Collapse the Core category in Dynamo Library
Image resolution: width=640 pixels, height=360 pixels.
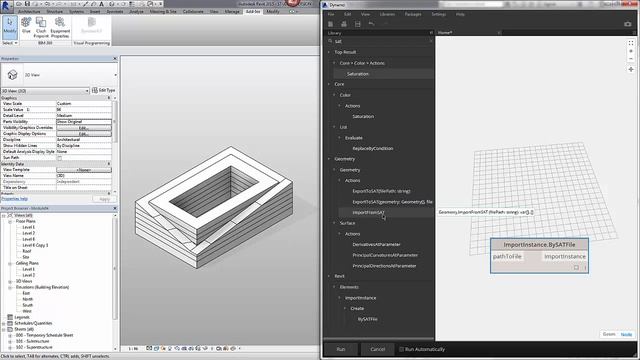[329, 84]
